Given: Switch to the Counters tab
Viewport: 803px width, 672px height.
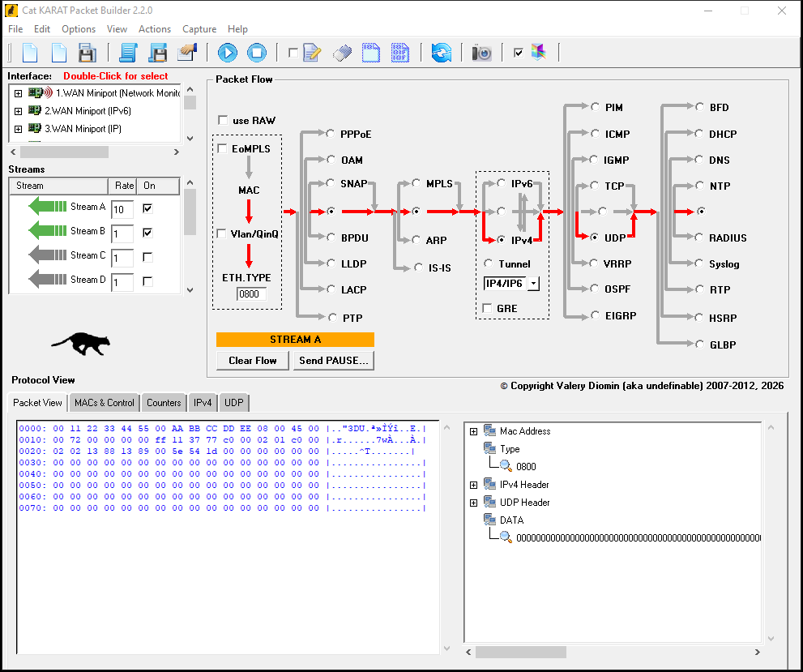Looking at the screenshot, I should click(x=164, y=403).
